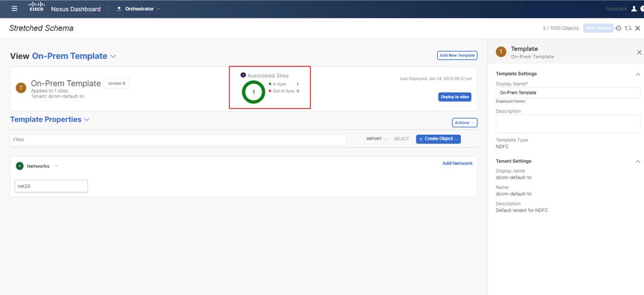644x295 pixels.
Task: Click the Stretched Schema title
Action: point(41,28)
